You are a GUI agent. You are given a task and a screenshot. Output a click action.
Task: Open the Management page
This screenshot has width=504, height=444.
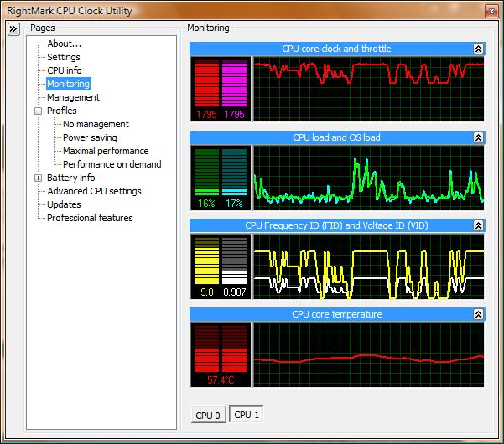pos(73,97)
